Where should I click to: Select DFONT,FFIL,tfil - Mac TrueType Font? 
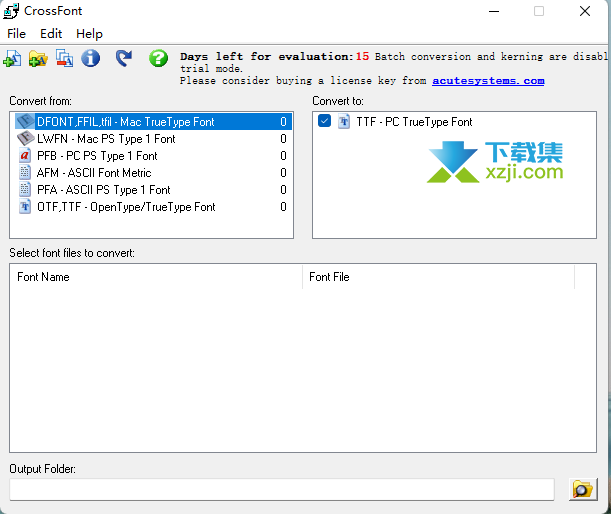point(153,122)
